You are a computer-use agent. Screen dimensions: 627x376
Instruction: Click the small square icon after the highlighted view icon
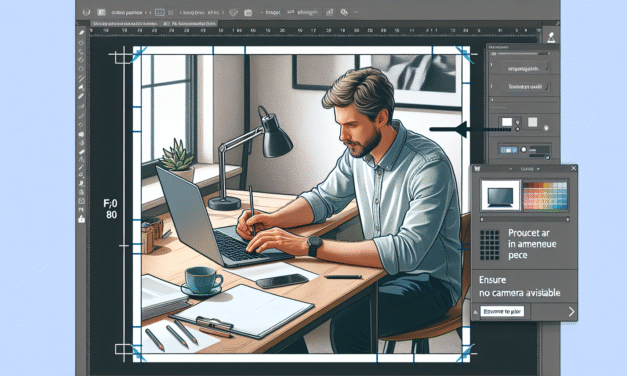(171, 12)
